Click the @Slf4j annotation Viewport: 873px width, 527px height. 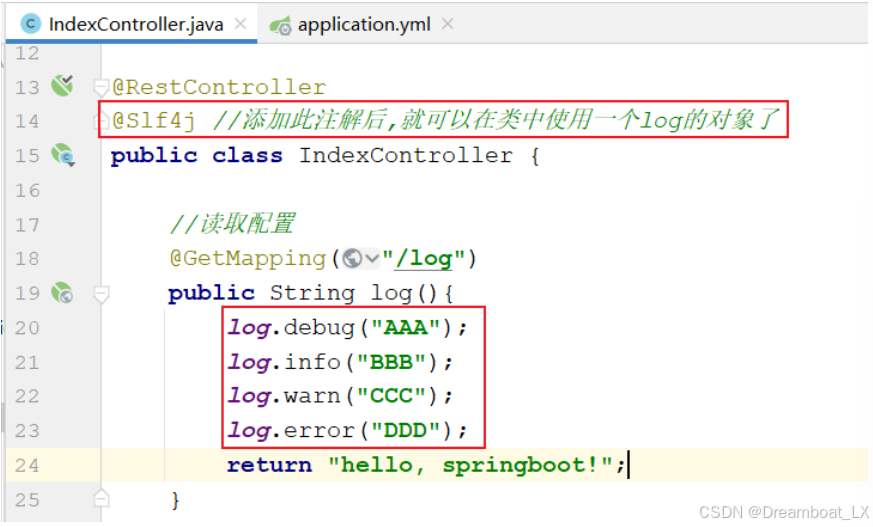[154, 121]
